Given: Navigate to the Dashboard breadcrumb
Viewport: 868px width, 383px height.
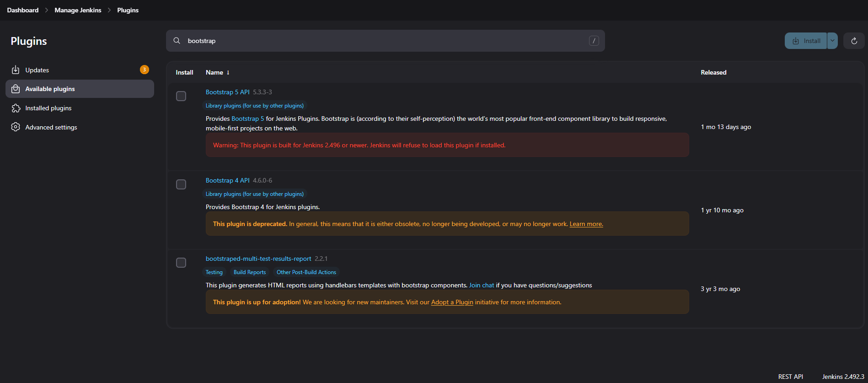Looking at the screenshot, I should [23, 10].
